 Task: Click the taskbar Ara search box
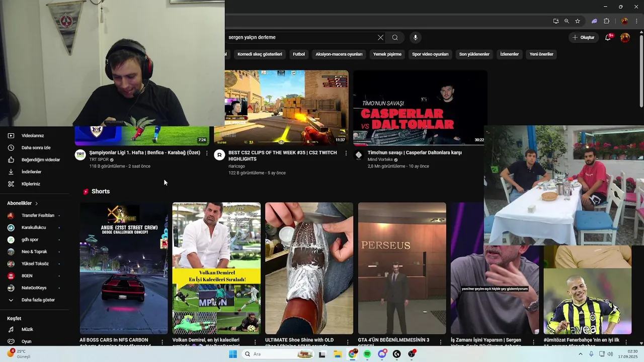coord(278,354)
